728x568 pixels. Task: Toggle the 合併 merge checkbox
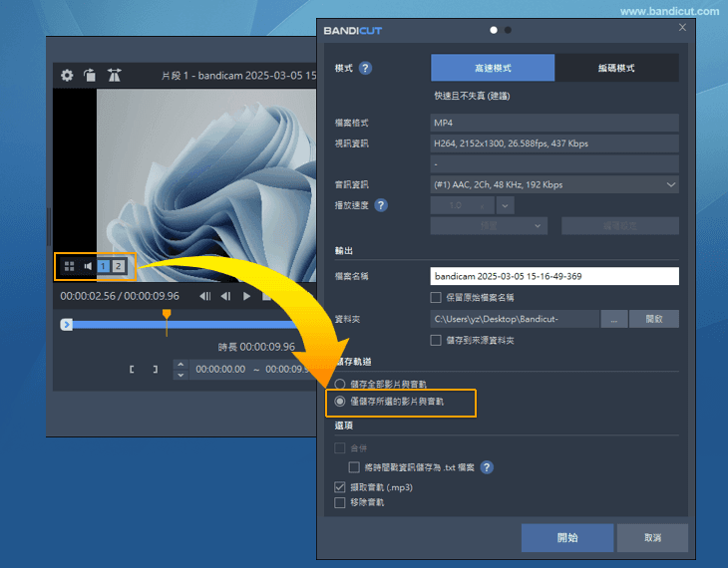340,448
